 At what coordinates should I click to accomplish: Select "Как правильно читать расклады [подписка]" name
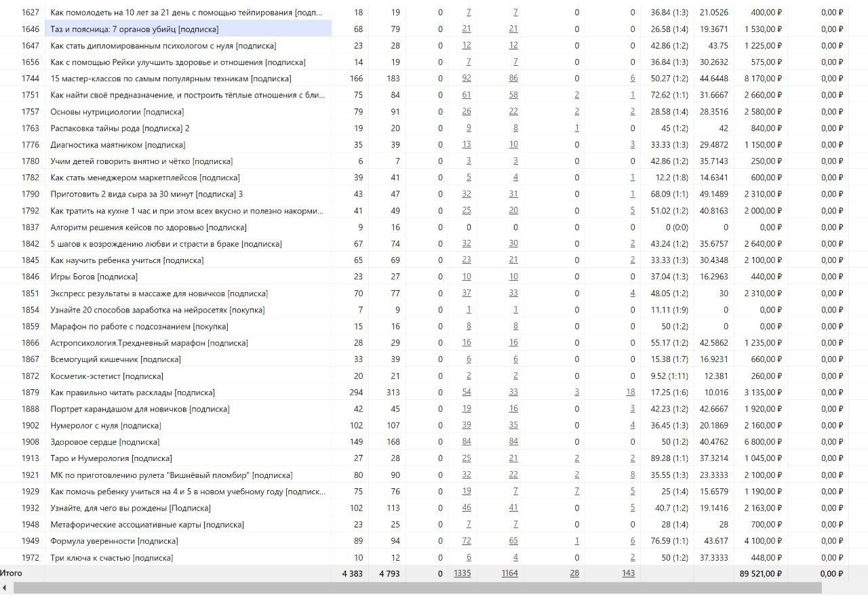click(132, 393)
